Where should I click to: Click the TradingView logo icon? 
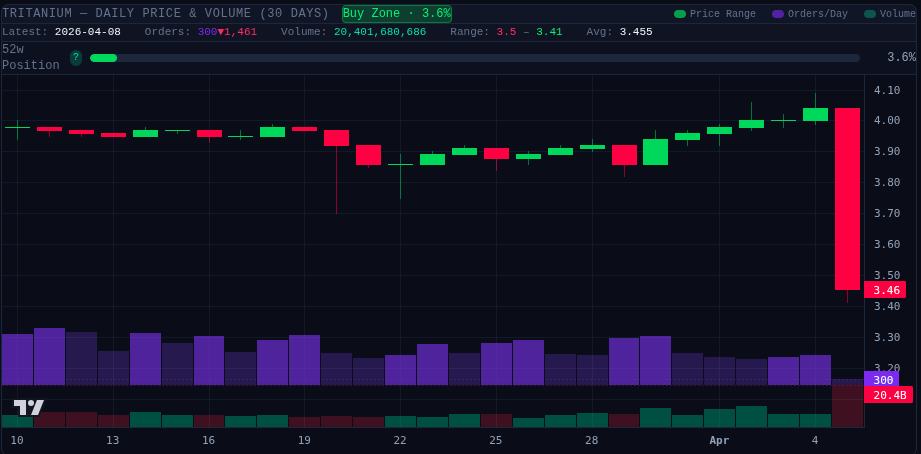click(28, 407)
